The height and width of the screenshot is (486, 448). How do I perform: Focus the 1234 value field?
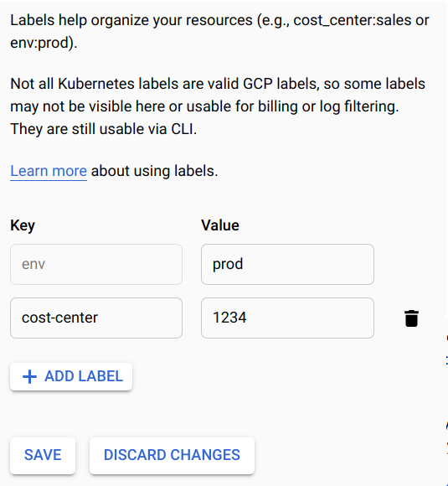pyautogui.click(x=287, y=318)
